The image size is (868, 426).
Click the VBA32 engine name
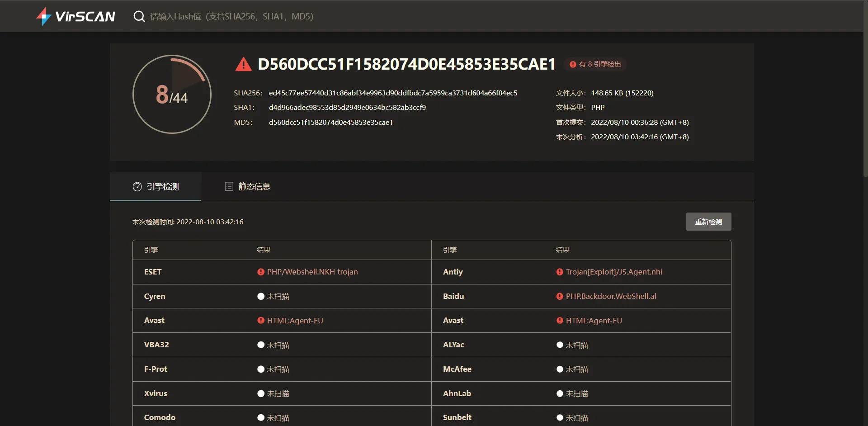(156, 345)
